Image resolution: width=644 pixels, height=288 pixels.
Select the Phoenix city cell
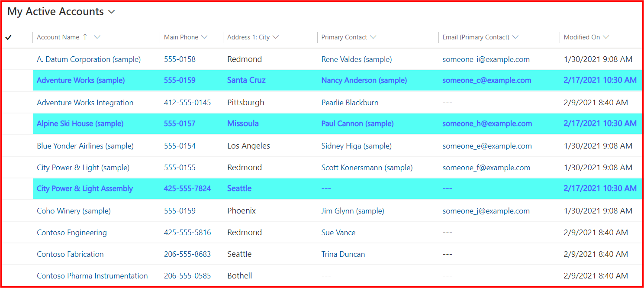(x=241, y=211)
